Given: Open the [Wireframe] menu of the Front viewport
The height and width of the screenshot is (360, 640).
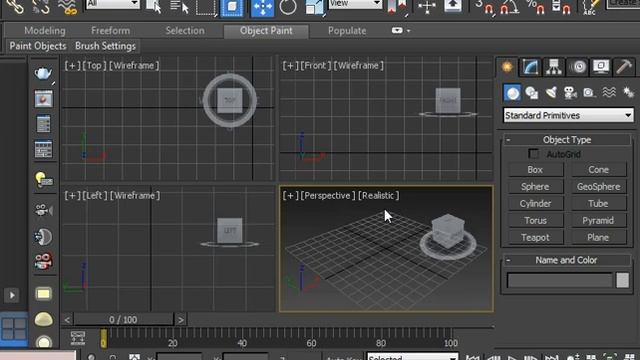Looking at the screenshot, I should pos(358,65).
